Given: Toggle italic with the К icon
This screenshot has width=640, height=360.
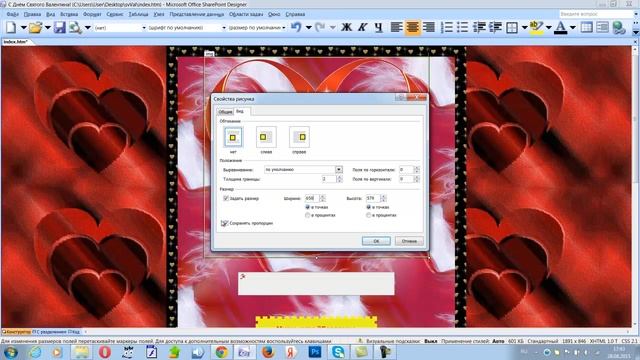Looking at the screenshot, I should point(362,27).
